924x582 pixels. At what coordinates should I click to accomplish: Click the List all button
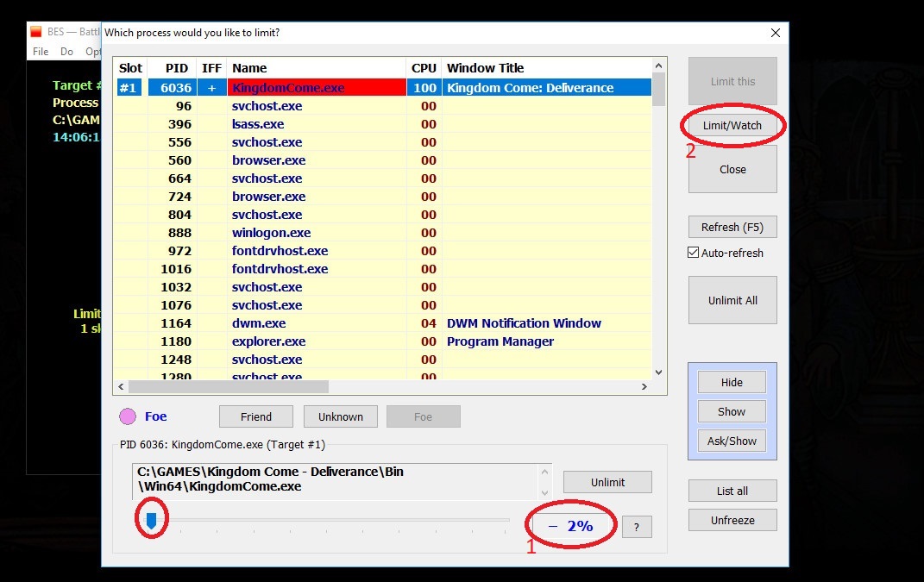point(732,491)
